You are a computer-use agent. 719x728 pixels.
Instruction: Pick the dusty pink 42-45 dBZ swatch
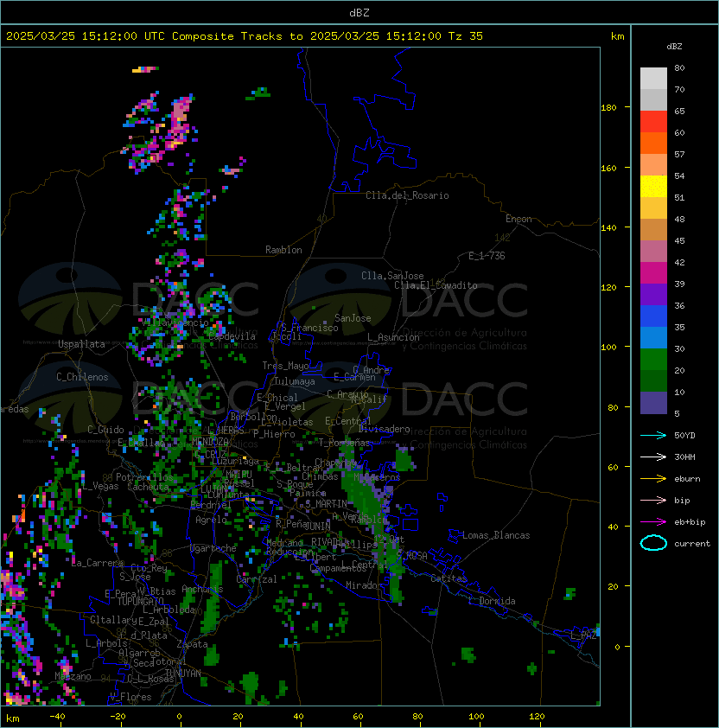tap(653, 252)
